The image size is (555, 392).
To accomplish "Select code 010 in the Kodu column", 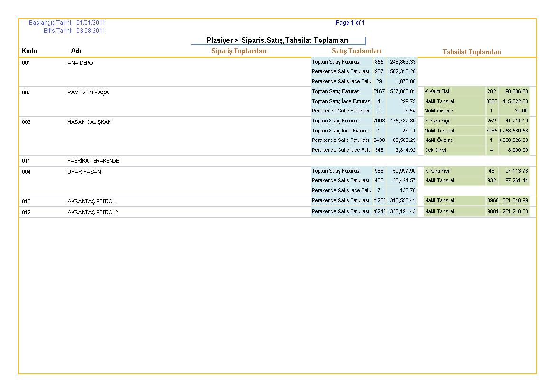I will pyautogui.click(x=26, y=201).
